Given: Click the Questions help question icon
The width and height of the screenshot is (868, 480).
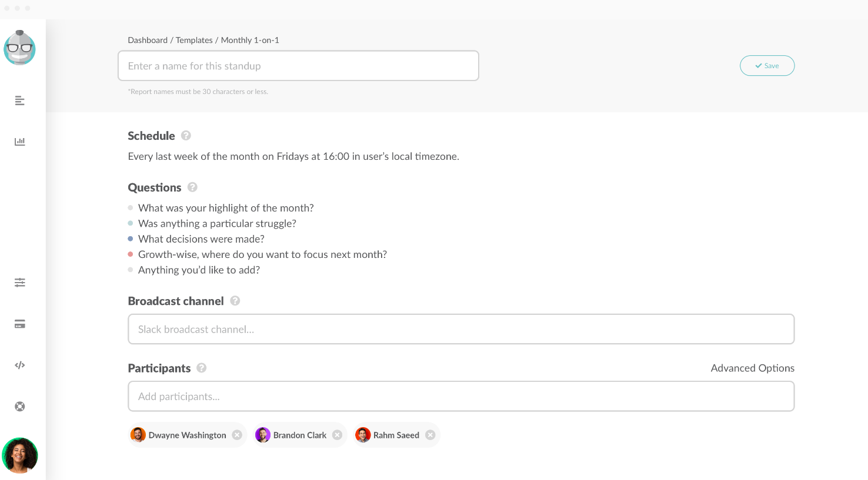Looking at the screenshot, I should [x=192, y=187].
